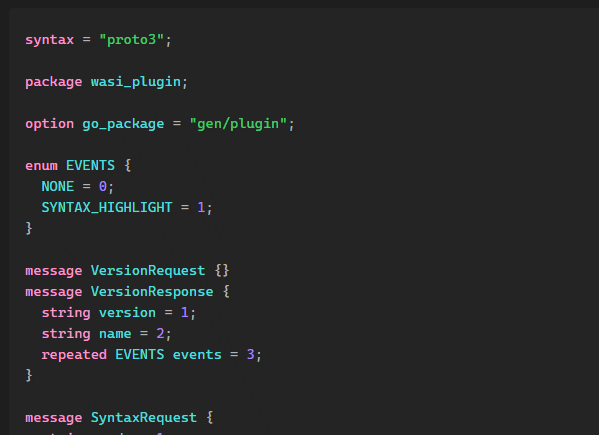Click the number 3 in events field
The width and height of the screenshot is (599, 435).
[x=250, y=355]
